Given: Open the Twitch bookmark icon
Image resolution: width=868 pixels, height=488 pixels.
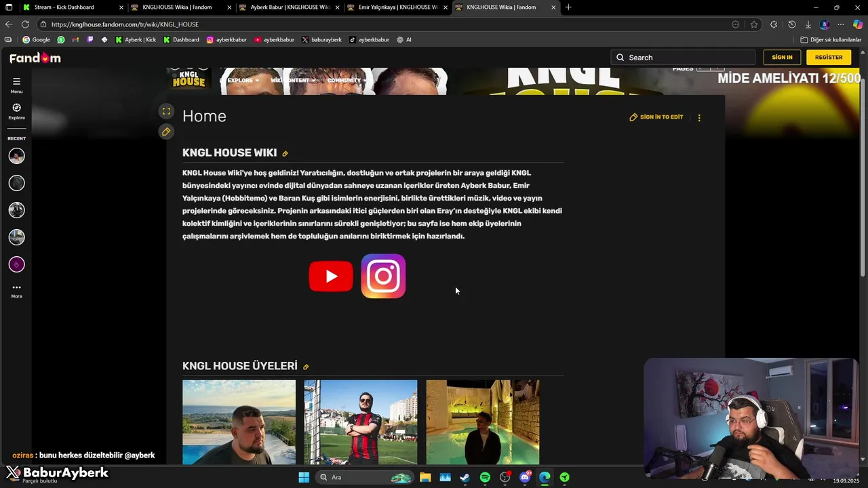Looking at the screenshot, I should point(90,40).
